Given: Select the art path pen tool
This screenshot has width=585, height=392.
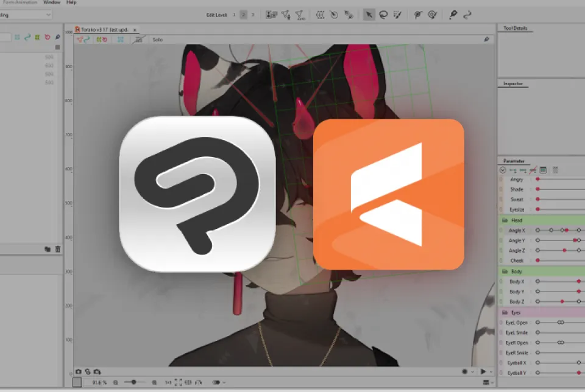Looking at the screenshot, I should point(453,15).
